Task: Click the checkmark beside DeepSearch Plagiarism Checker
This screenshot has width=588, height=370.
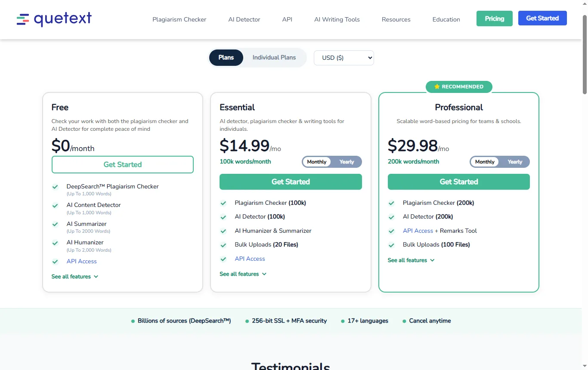Action: [x=55, y=187]
